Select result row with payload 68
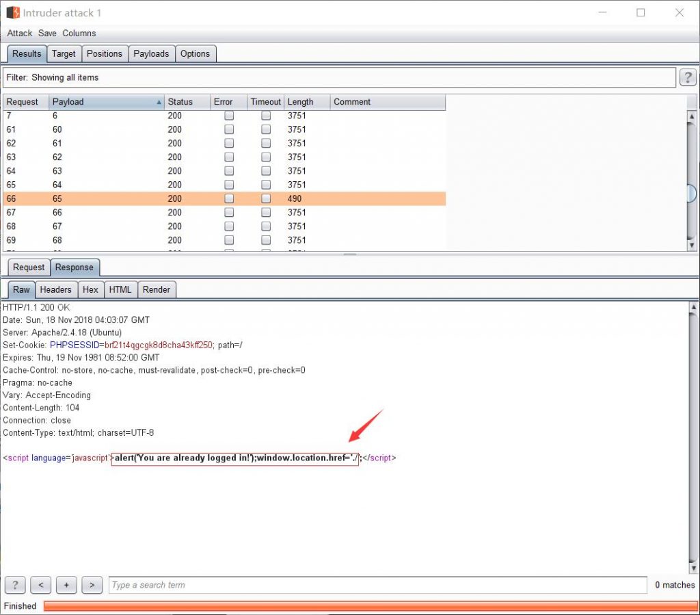Image resolution: width=700 pixels, height=615 pixels. pyautogui.click(x=224, y=240)
